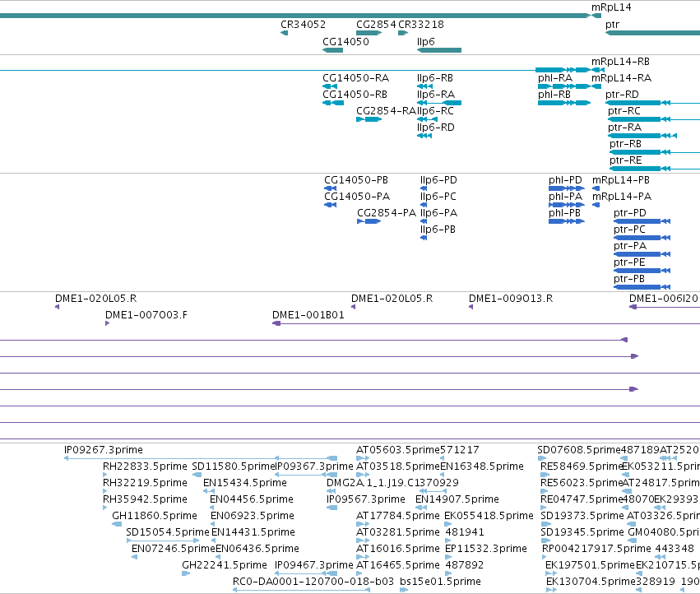
Task: Open the mRpL14-RA transcript label
Action: click(x=621, y=78)
